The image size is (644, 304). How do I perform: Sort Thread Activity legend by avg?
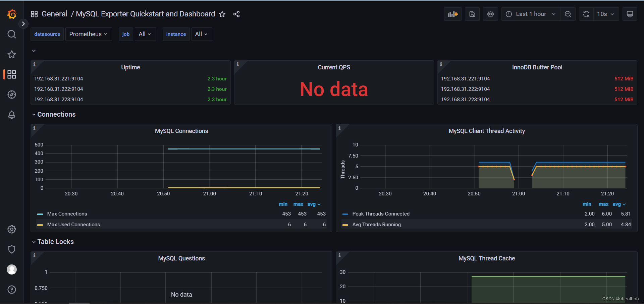coord(619,204)
